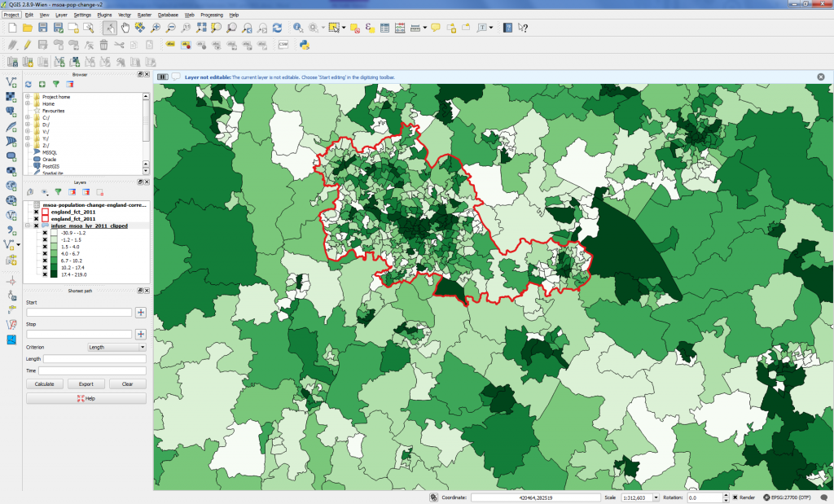Click the Zoom Full extent icon
Screen dimensions: 834x504
201,28
